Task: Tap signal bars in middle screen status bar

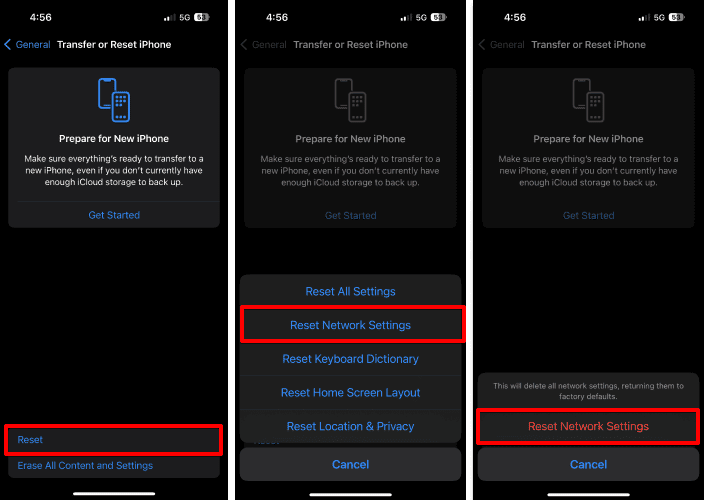Action: click(406, 18)
